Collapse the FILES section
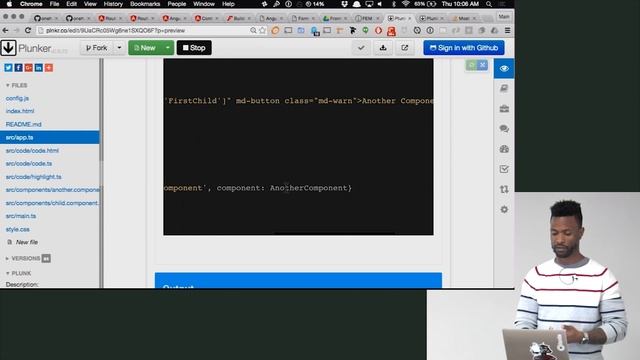This screenshot has height=360, width=640. tap(17, 85)
